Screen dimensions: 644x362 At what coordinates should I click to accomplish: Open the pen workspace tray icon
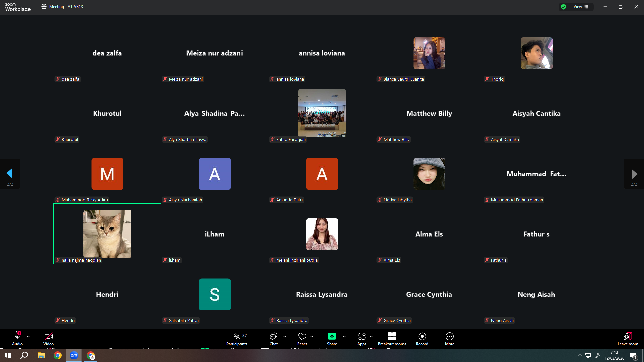coord(597,355)
